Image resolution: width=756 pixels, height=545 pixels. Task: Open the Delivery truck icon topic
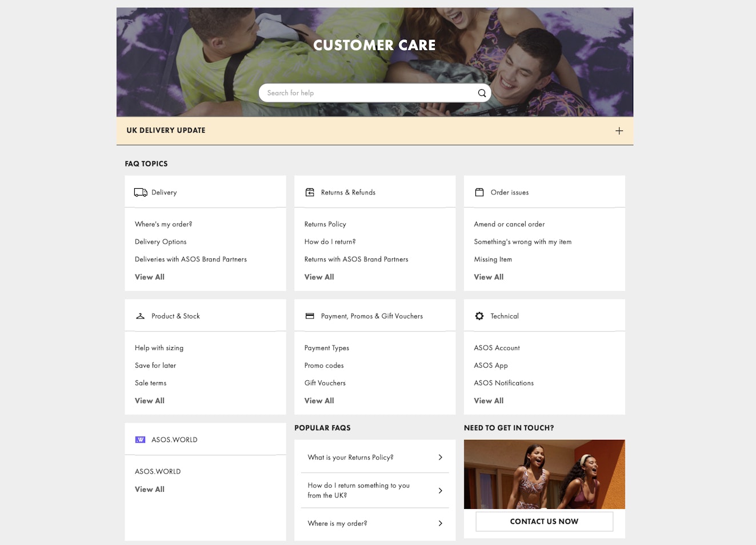(141, 193)
